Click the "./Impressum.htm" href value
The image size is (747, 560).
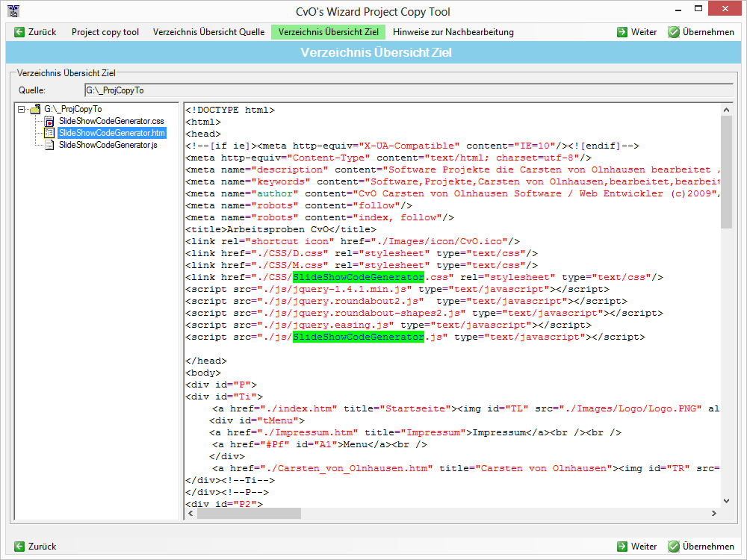[308, 432]
